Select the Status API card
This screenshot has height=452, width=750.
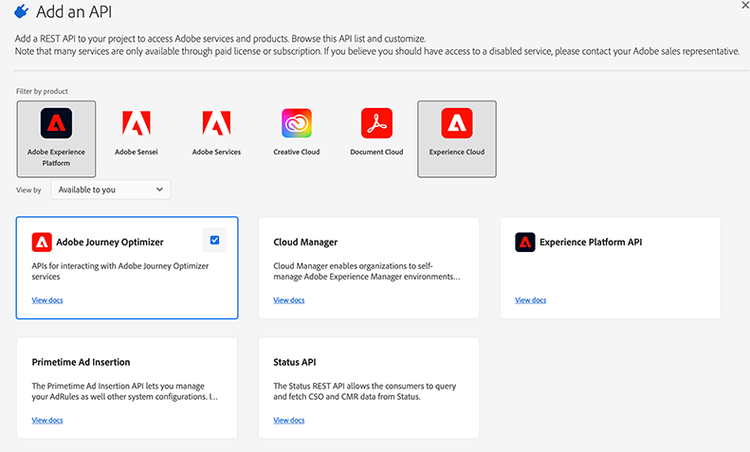[368, 387]
